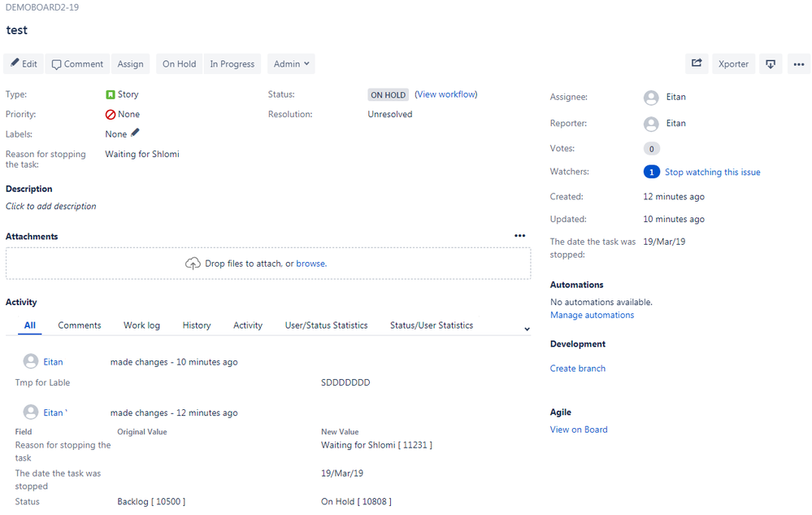
Task: Click the Unresolved resolution value
Action: click(x=390, y=114)
